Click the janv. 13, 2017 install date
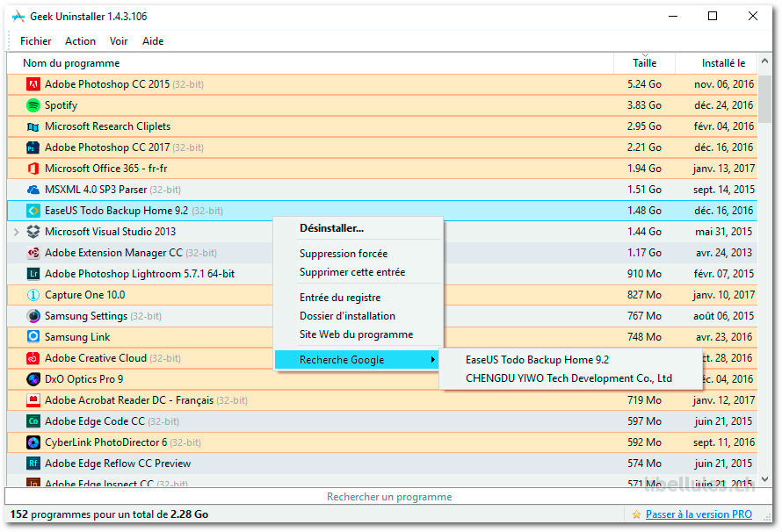The height and width of the screenshot is (532, 782). pyautogui.click(x=724, y=169)
